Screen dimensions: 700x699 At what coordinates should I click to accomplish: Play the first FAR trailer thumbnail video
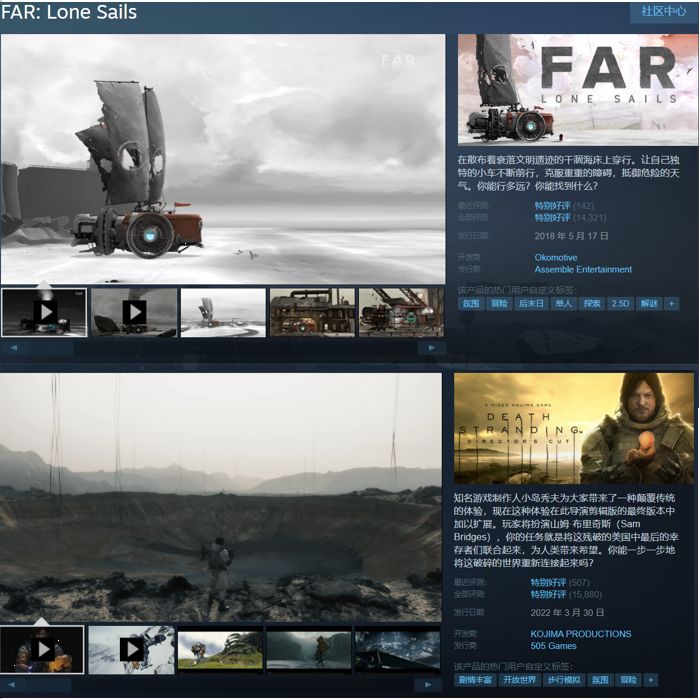coord(44,312)
